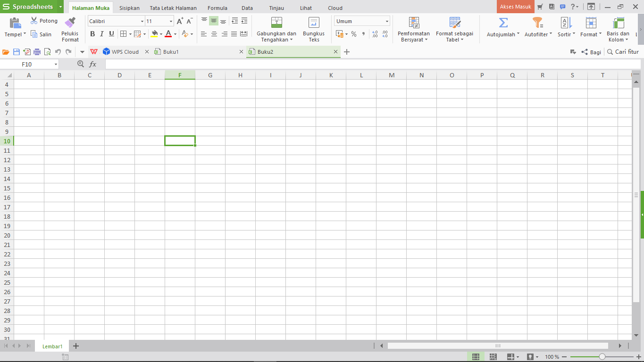Align text right horizontally
The image size is (644, 362).
(224, 34)
